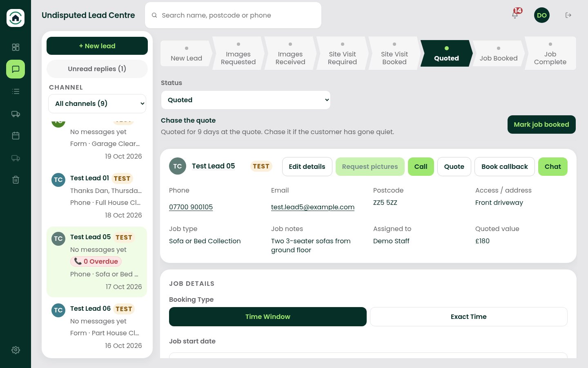Select the Images Requested stage
The height and width of the screenshot is (368, 588).
pyautogui.click(x=238, y=54)
